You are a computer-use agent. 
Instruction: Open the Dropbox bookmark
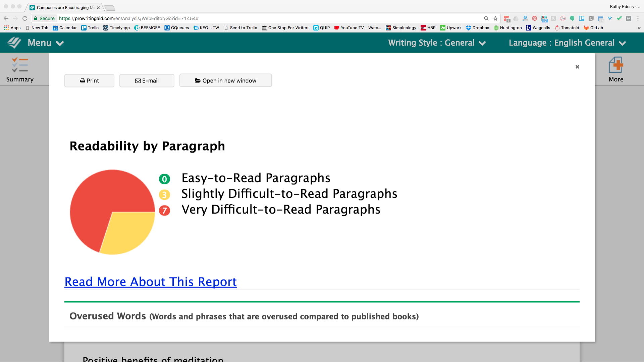coord(477,28)
